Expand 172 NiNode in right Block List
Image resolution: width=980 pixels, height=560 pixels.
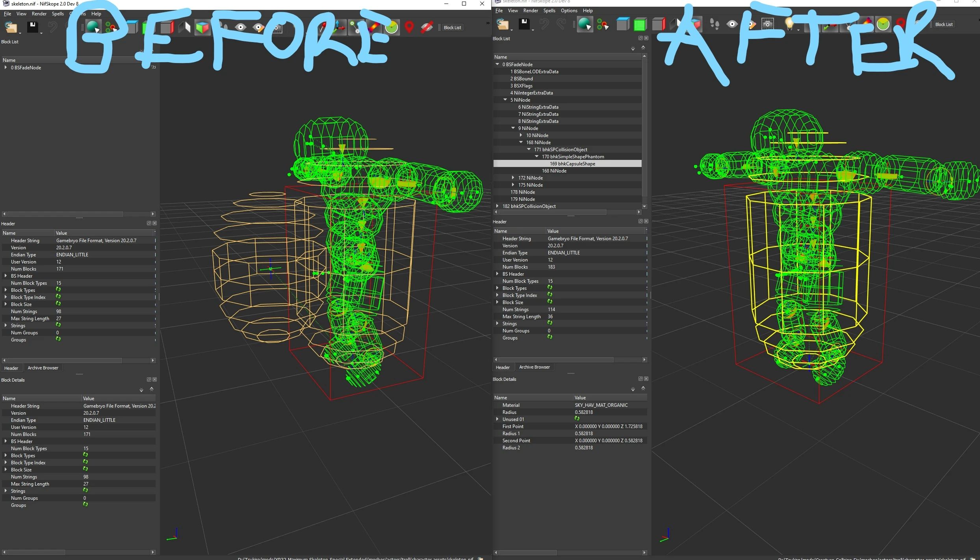(x=513, y=178)
